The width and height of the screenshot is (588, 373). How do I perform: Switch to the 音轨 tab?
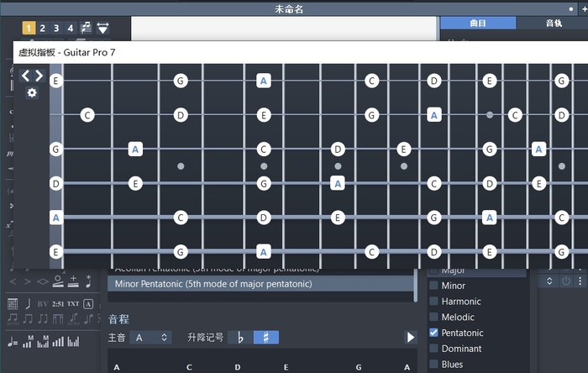pos(554,24)
